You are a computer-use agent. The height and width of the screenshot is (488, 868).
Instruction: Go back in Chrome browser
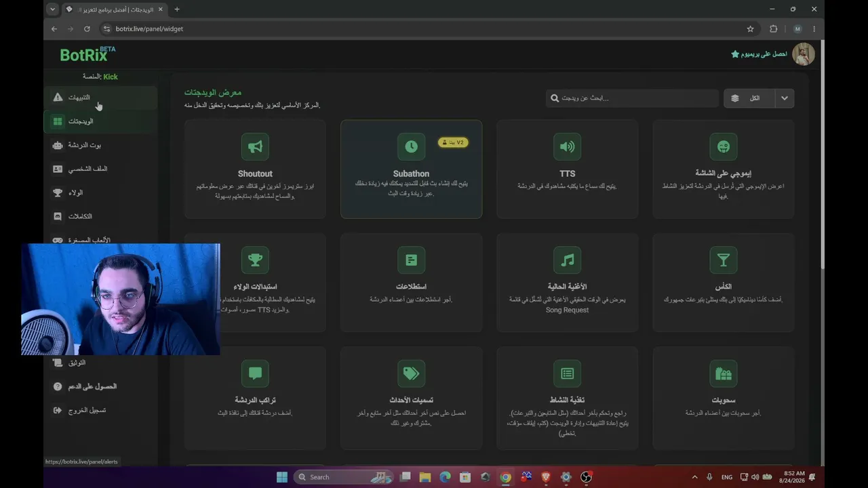54,29
